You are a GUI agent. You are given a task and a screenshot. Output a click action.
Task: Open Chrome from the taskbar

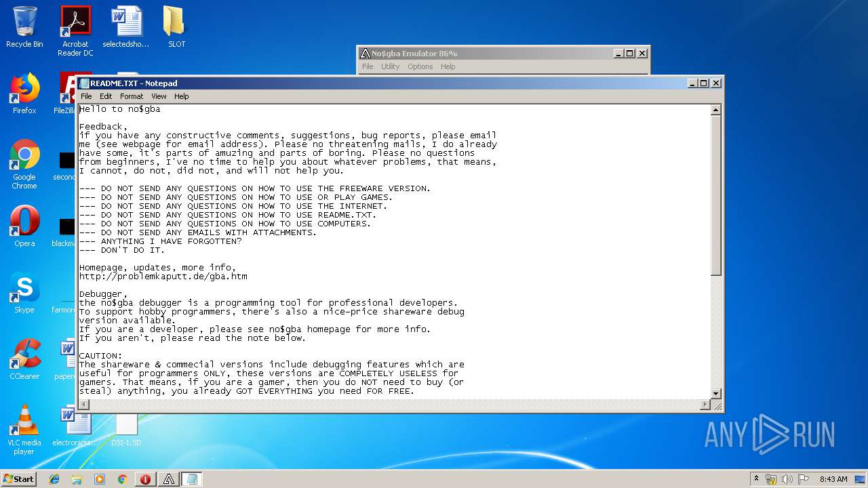[122, 479]
